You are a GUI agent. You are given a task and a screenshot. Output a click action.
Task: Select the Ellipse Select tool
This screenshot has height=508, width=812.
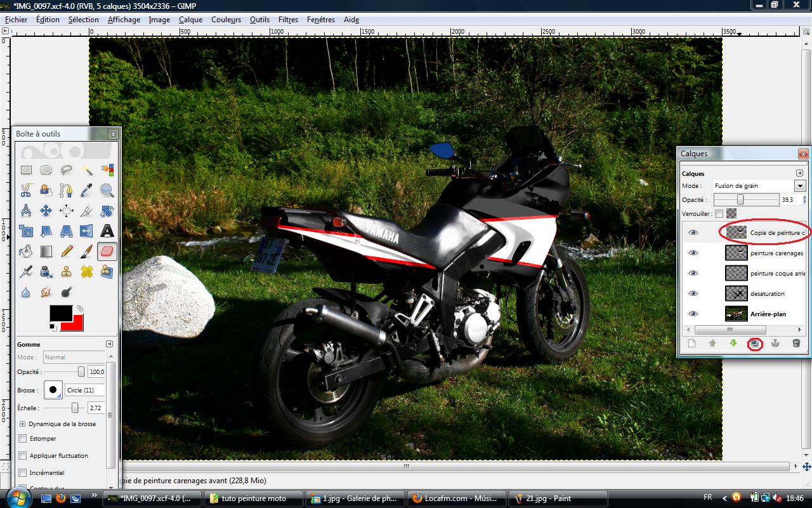click(46, 170)
